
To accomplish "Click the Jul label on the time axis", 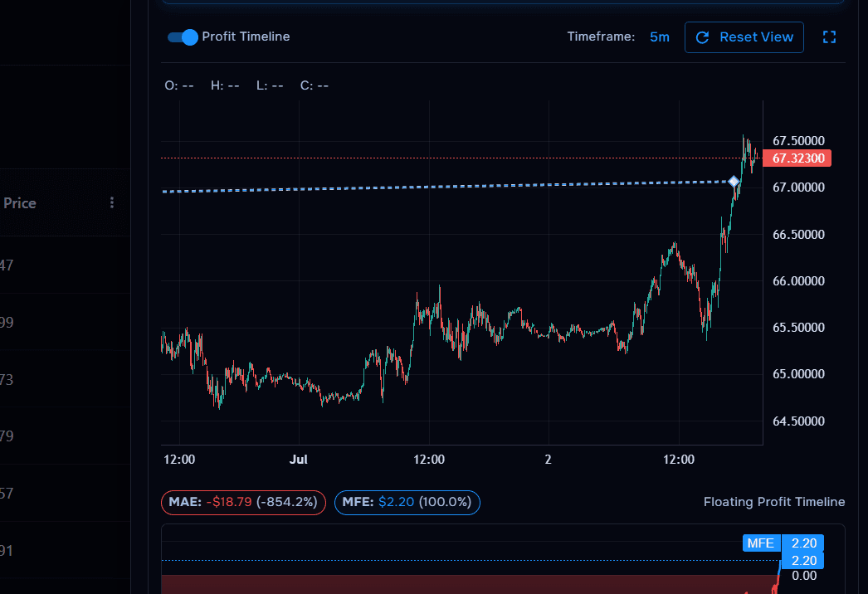I will (x=299, y=459).
